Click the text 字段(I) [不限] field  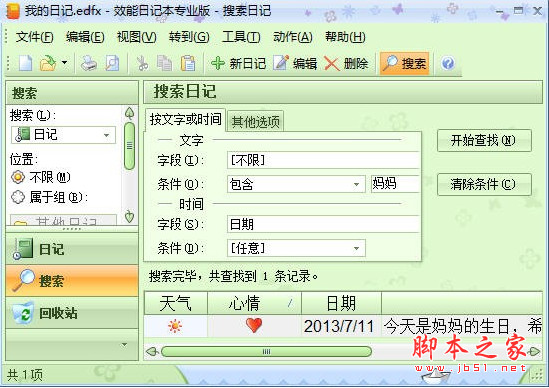click(323, 160)
